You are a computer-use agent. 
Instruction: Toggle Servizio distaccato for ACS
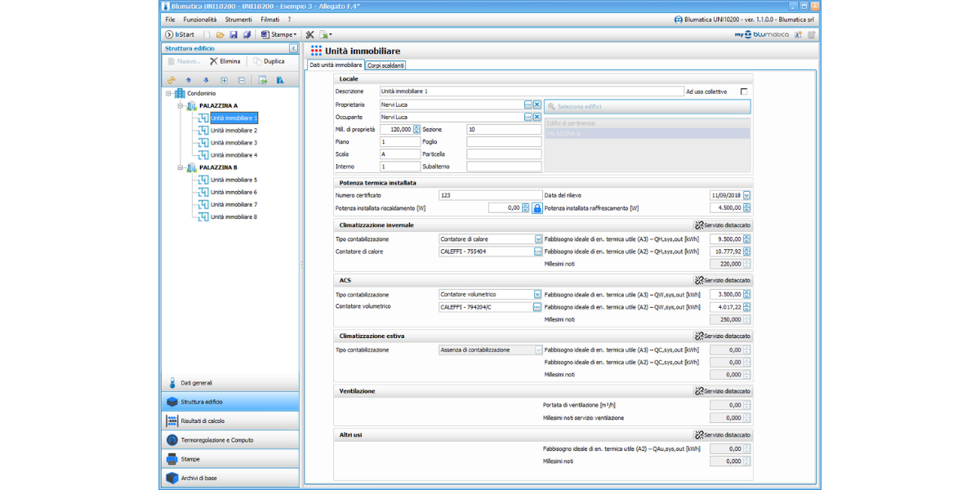723,280
